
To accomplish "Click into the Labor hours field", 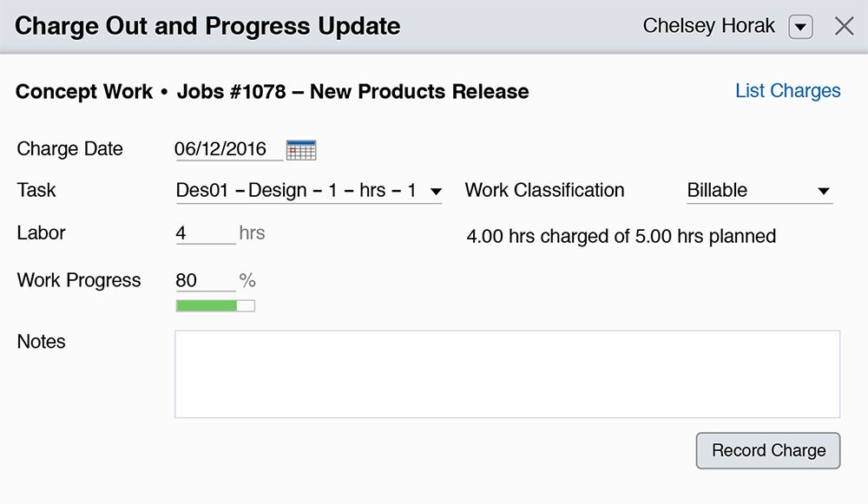I will 205,233.
